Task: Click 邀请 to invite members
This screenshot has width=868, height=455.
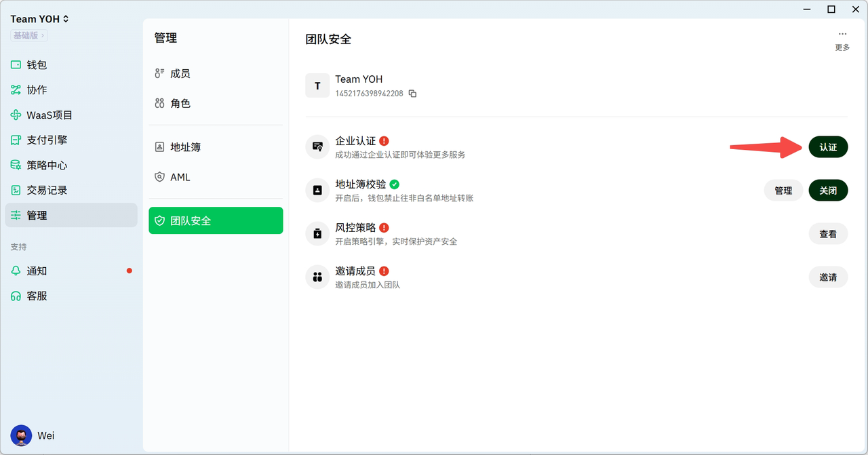Action: pos(828,277)
